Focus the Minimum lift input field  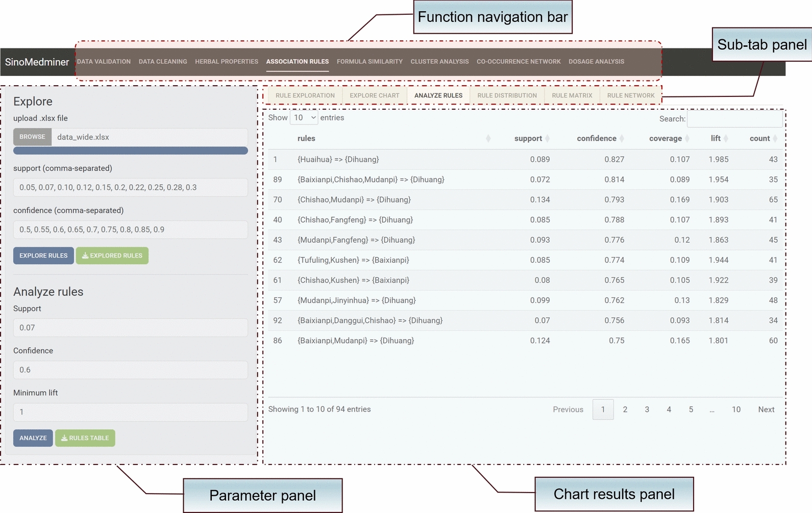click(131, 412)
